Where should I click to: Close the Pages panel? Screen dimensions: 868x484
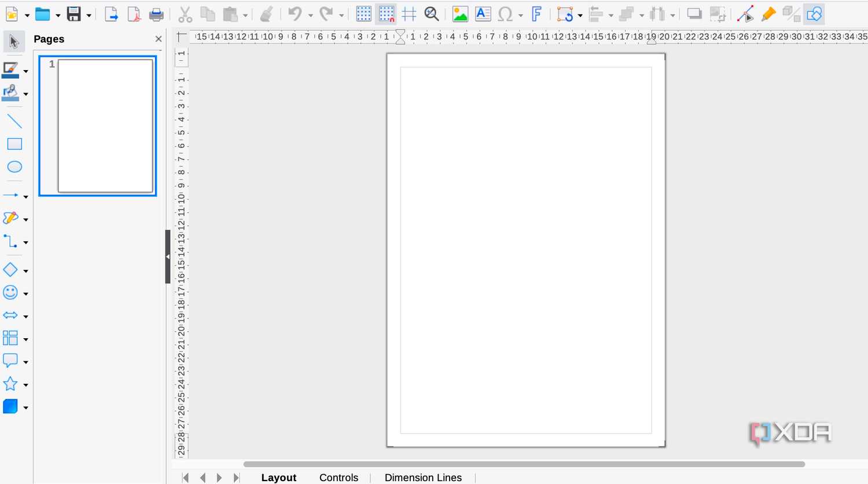tap(159, 39)
